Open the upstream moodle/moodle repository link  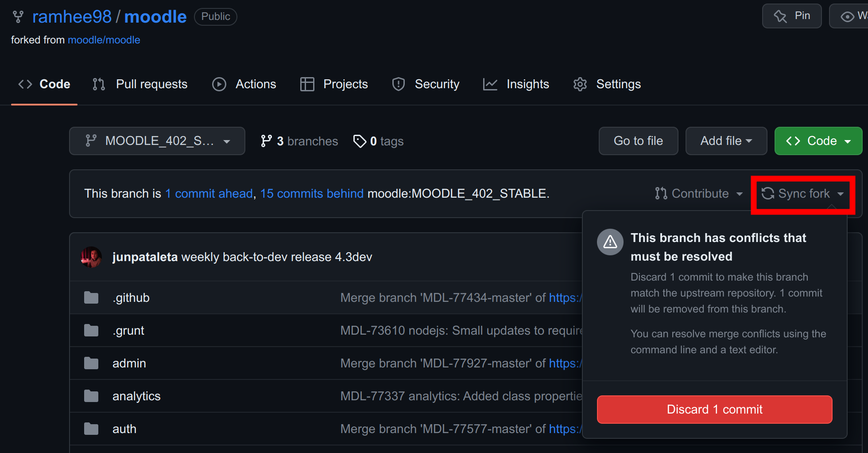104,40
